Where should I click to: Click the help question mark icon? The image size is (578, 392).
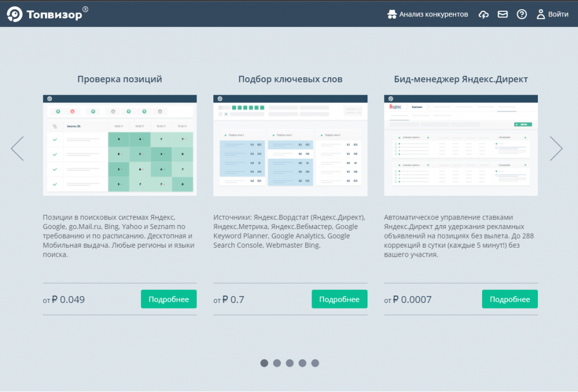522,15
